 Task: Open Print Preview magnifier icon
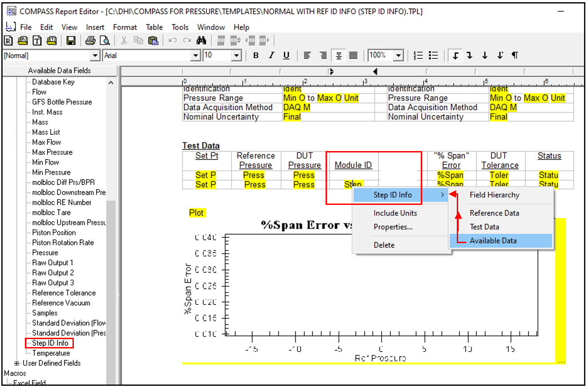click(x=105, y=41)
